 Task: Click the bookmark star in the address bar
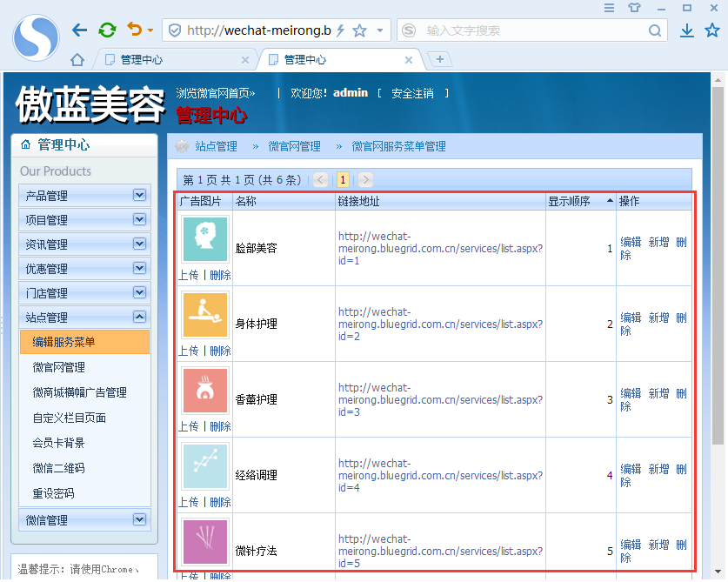click(x=360, y=29)
